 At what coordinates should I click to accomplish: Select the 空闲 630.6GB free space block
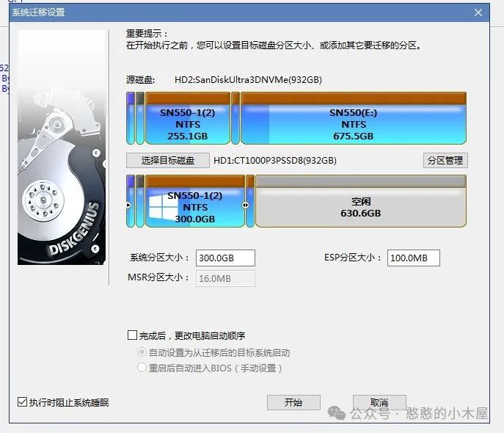click(x=361, y=201)
